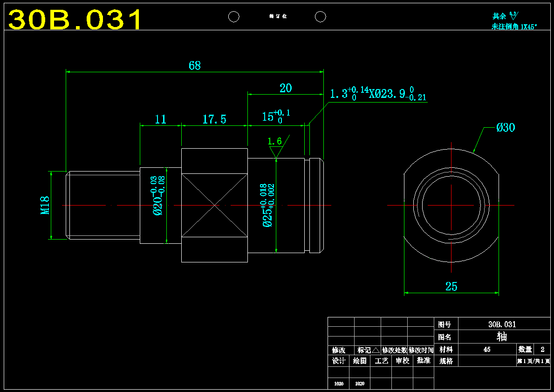Select the 设计 signature header
The height and width of the screenshot is (392, 554).
(338, 361)
